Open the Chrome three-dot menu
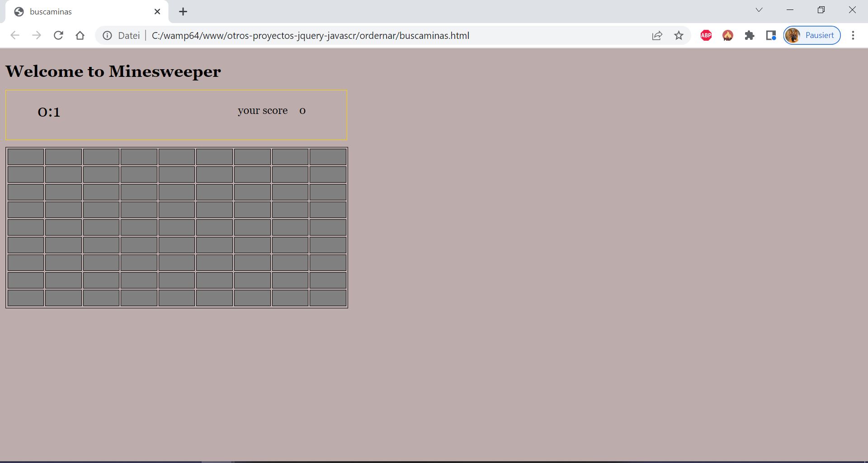This screenshot has height=463, width=868. (x=853, y=35)
